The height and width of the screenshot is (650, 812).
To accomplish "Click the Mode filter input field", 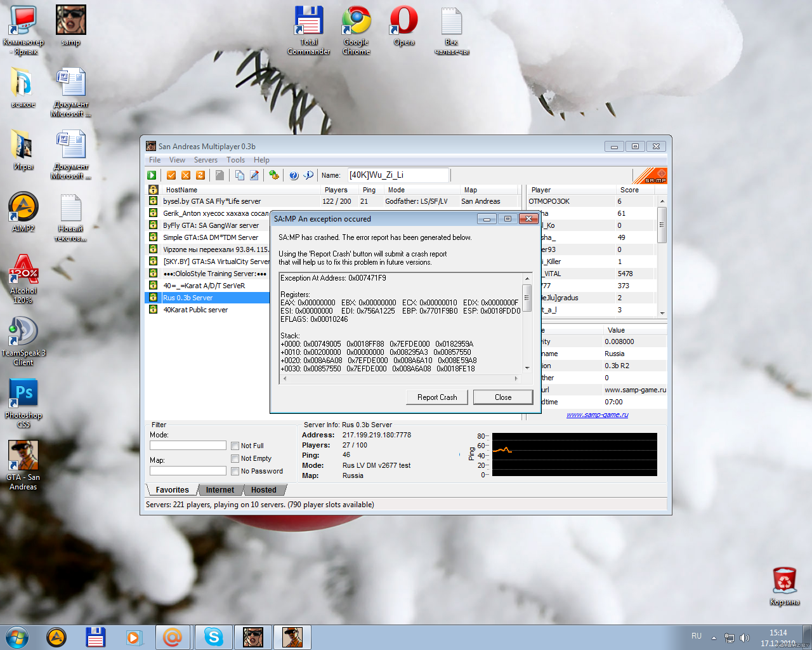I will click(188, 446).
